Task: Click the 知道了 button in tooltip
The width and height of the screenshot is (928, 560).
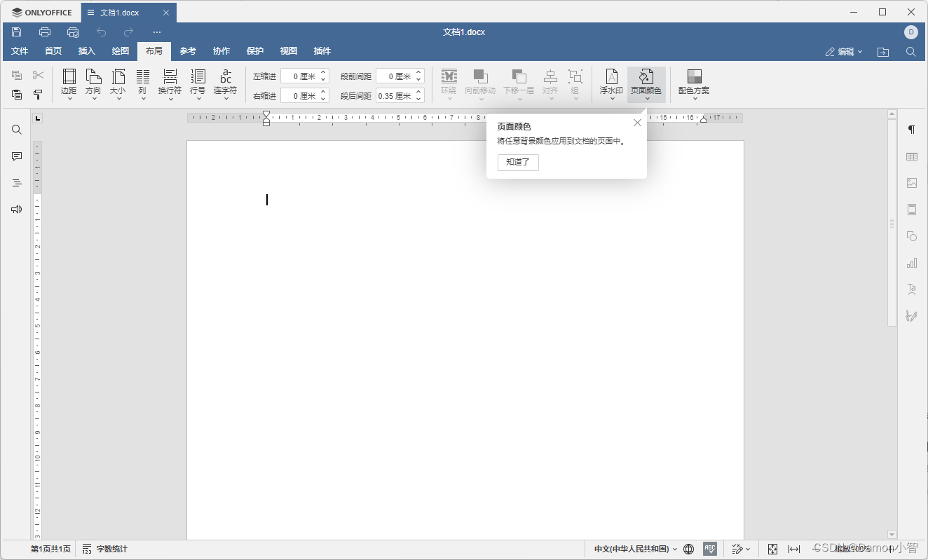Action: click(518, 162)
